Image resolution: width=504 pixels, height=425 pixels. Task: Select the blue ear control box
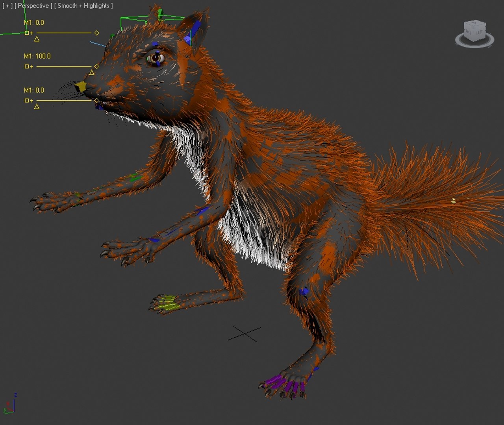[192, 33]
